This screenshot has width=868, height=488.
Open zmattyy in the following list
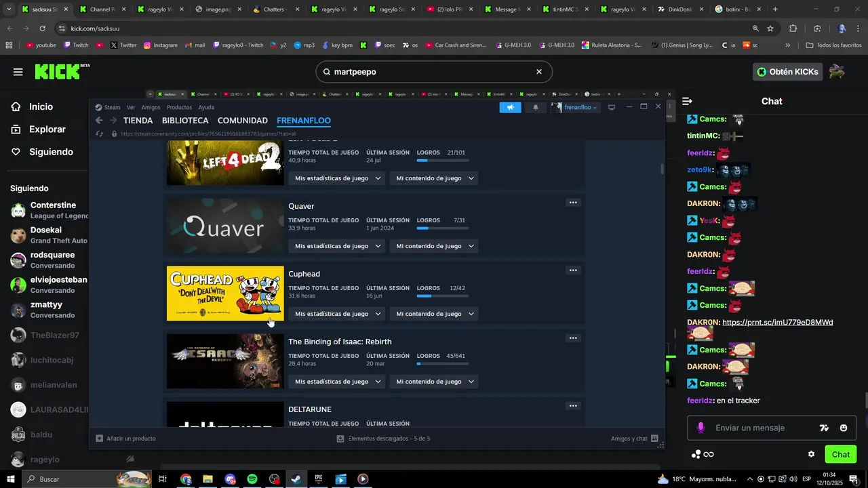47,310
